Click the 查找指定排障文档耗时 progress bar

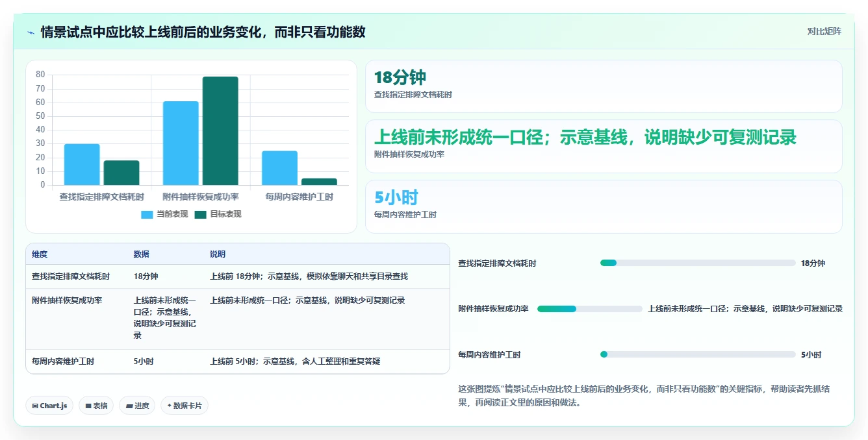click(698, 263)
